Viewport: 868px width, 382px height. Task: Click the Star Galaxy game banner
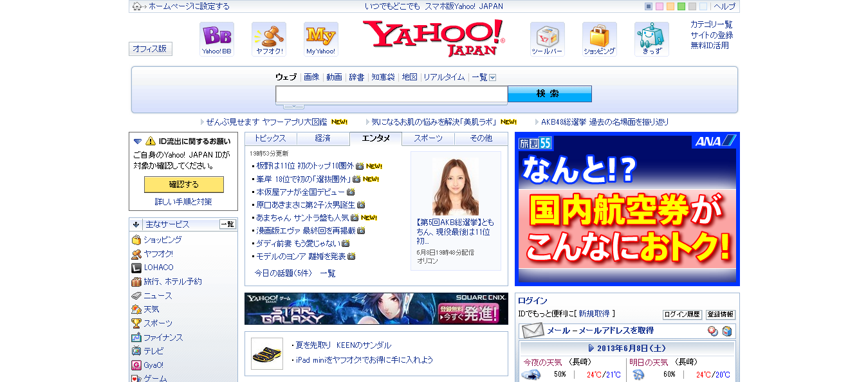click(x=376, y=309)
